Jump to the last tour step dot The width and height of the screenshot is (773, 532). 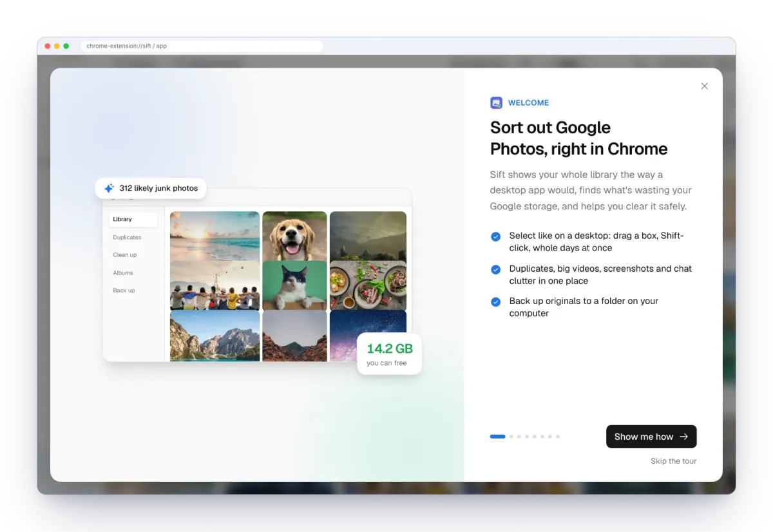tap(558, 437)
